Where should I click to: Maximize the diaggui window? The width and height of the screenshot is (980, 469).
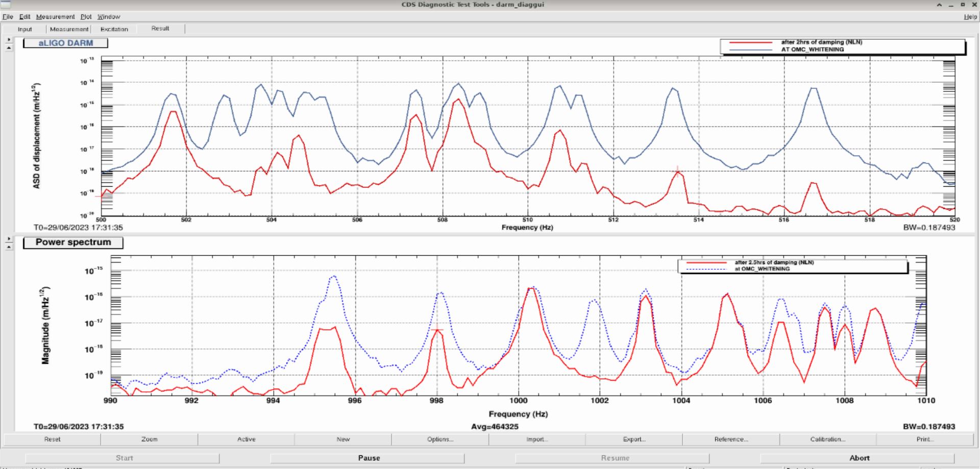(963, 5)
